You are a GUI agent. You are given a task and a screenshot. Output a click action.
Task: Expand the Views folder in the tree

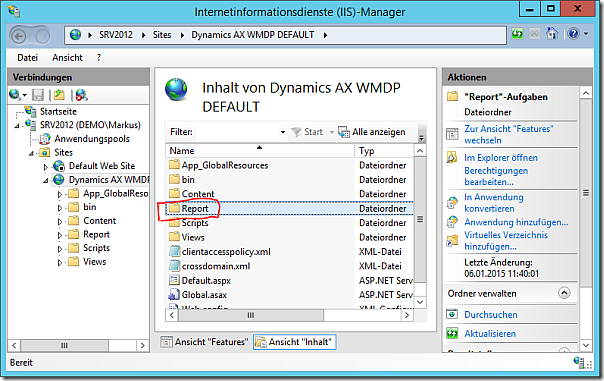point(60,263)
